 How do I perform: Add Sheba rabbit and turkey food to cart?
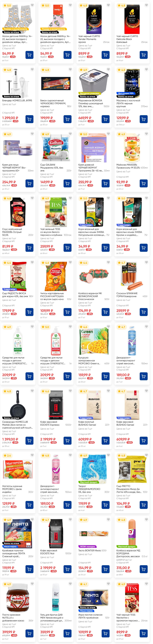coord(143,247)
